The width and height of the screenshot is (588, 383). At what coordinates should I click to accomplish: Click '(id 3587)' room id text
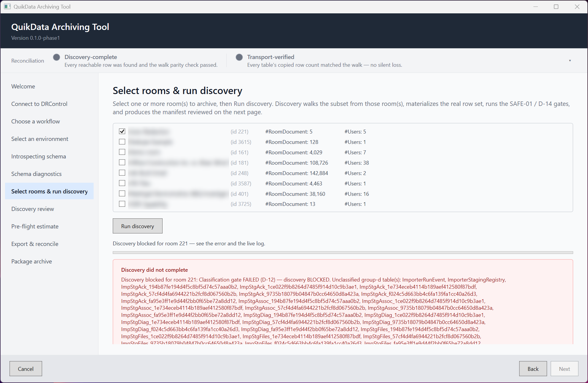click(241, 184)
